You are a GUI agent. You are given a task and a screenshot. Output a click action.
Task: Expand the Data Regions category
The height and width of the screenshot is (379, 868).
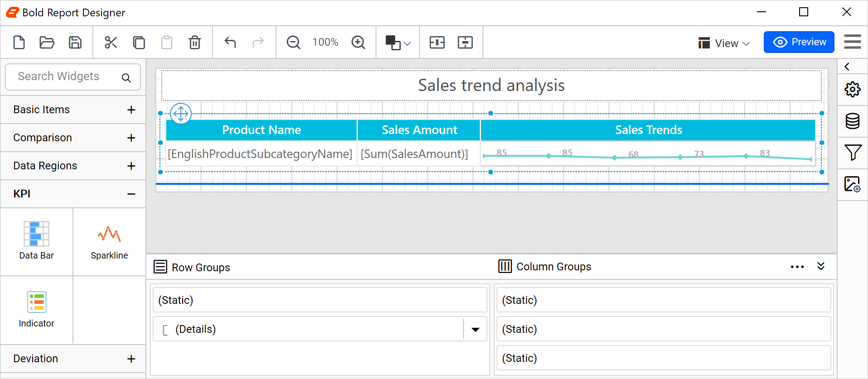click(x=73, y=166)
